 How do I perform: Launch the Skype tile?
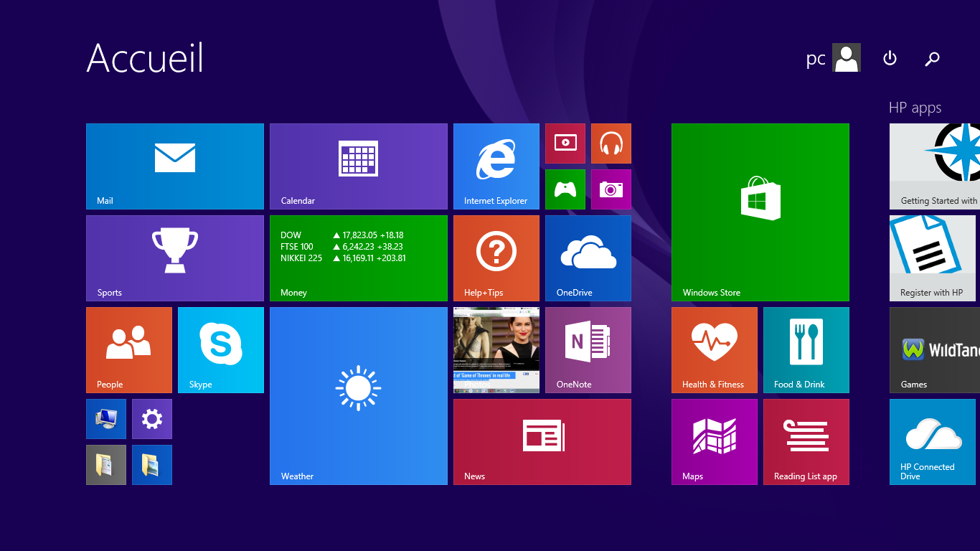click(221, 350)
